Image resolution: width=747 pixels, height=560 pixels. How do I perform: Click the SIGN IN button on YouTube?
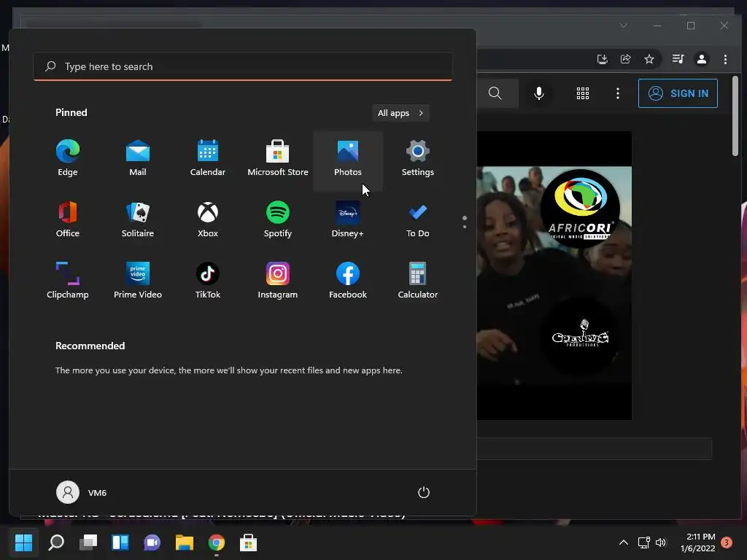[678, 93]
